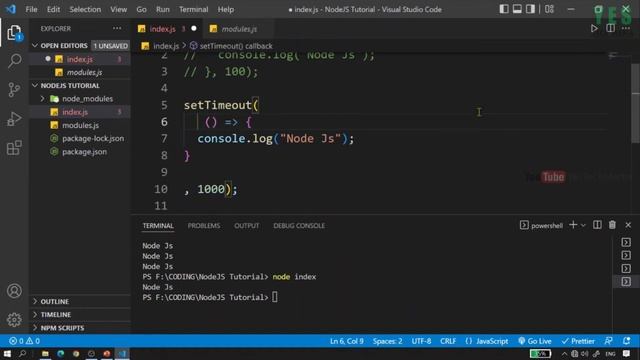Click the unsaved dot on index.js tab
The image size is (640, 360).
pyautogui.click(x=194, y=29)
